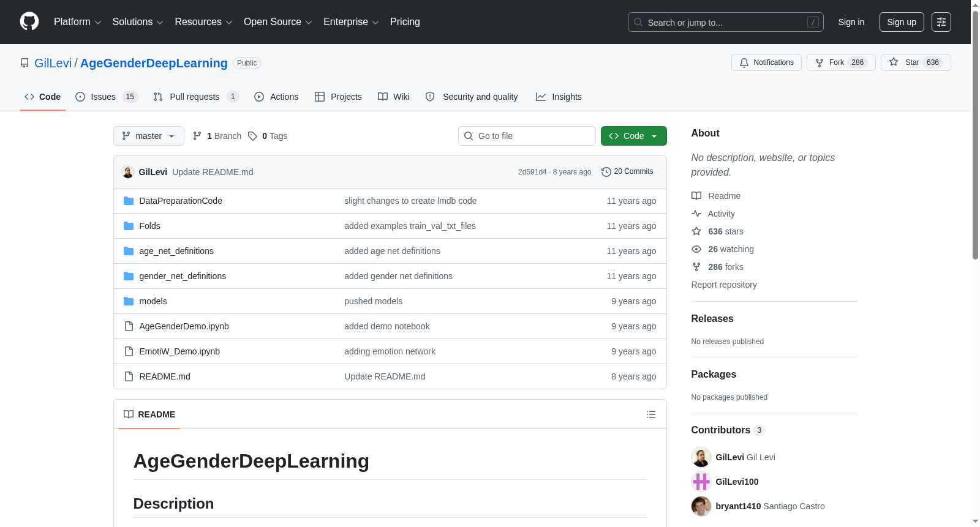Switch to the Pull requests tab
Viewport: 980px width, 527px height.
click(195, 97)
